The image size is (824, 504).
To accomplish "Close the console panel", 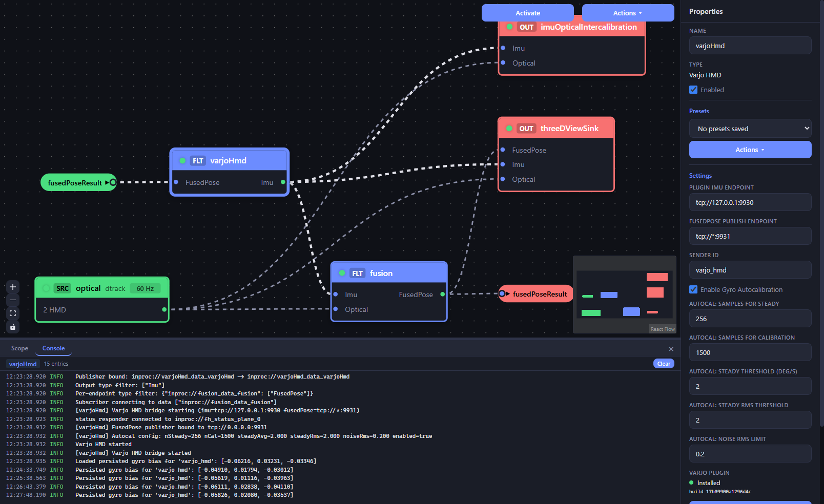I will [x=671, y=349].
